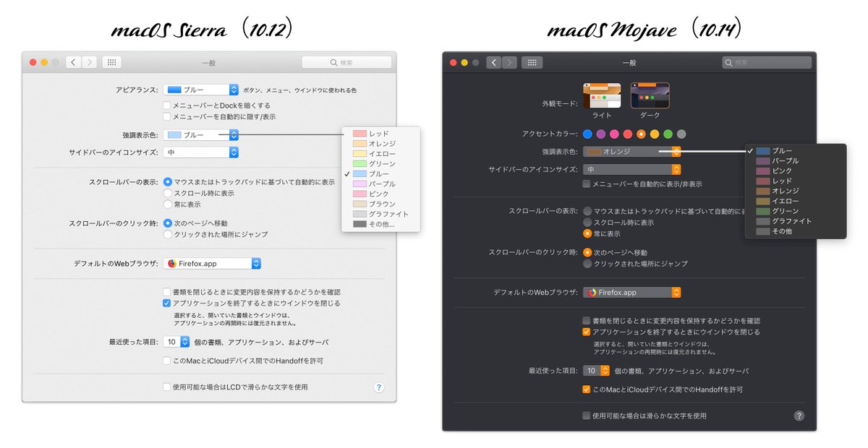Enable メニューバーとDockを暗くする checkbox

[166, 105]
